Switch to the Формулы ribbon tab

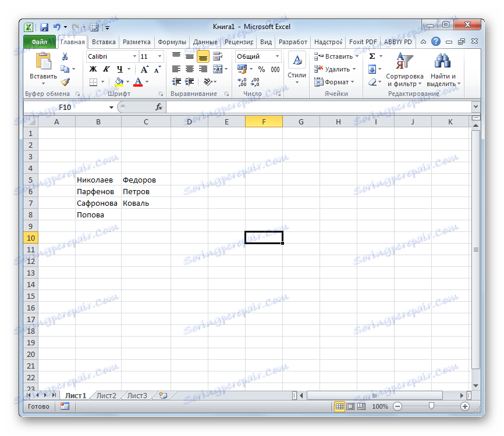(x=172, y=42)
